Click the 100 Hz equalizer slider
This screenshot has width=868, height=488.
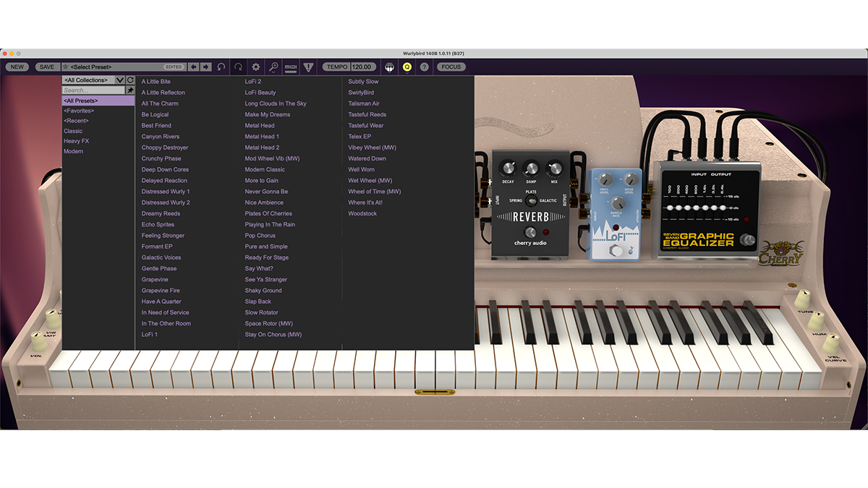pyautogui.click(x=669, y=207)
